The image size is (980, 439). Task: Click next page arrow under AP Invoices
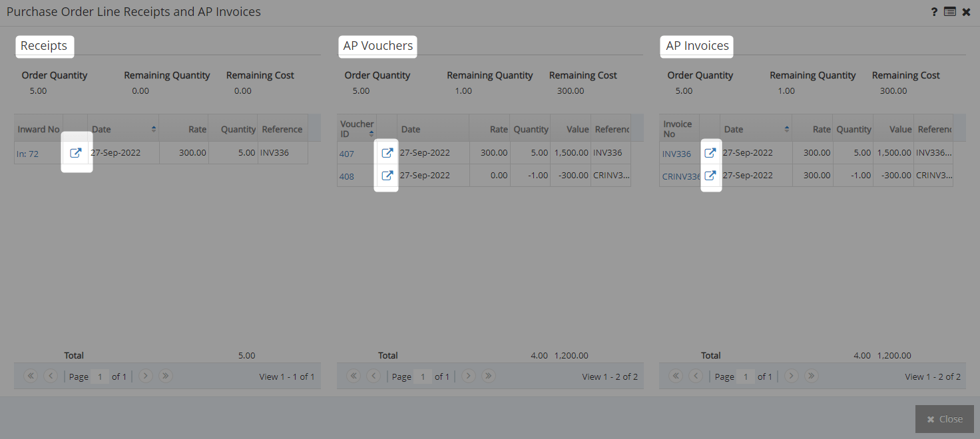pos(791,376)
